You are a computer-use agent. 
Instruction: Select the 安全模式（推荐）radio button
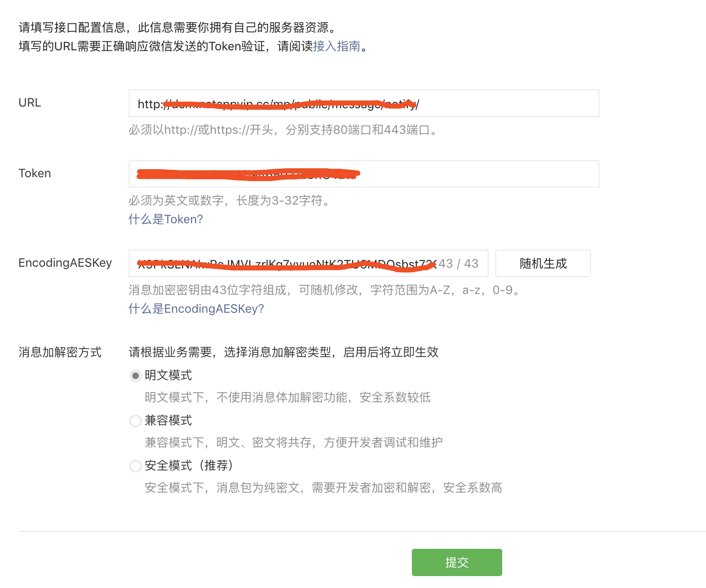136,466
